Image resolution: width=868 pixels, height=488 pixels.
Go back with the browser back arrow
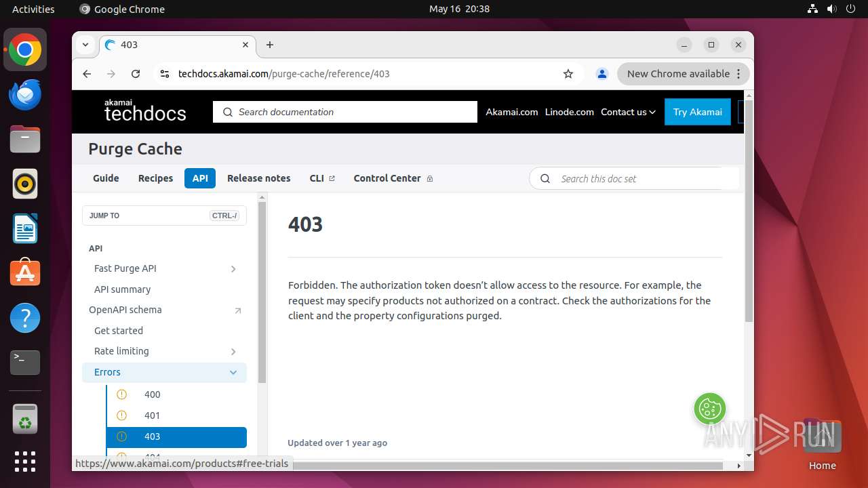(87, 74)
